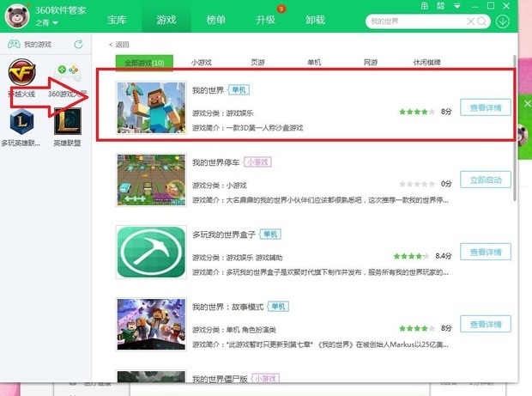Open the 多玩英雄联盟 box icon
532x396 pixels.
[21, 122]
